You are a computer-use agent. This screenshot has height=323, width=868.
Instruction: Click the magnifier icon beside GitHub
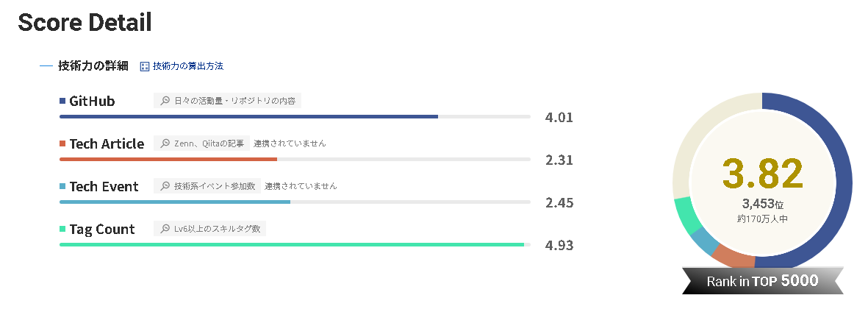coord(165,101)
